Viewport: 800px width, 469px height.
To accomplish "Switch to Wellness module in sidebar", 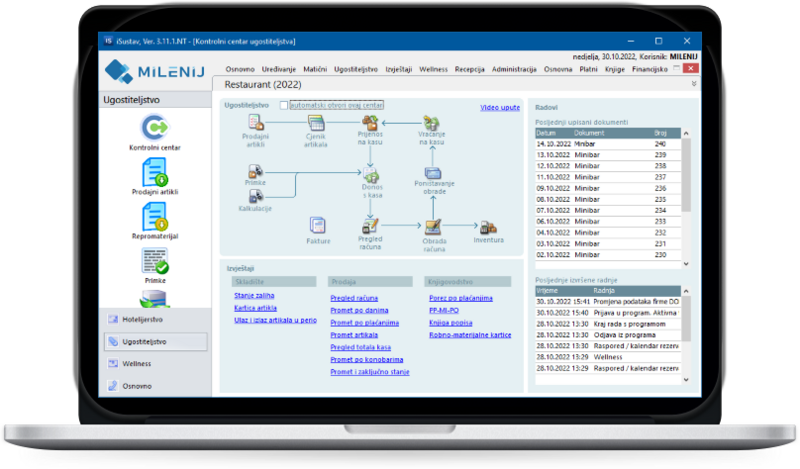I will click(x=155, y=363).
